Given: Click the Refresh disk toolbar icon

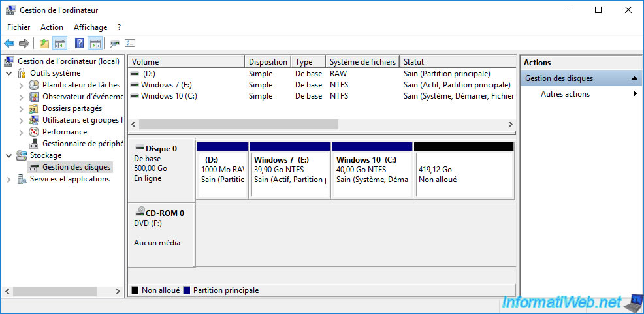Looking at the screenshot, I should tap(114, 43).
